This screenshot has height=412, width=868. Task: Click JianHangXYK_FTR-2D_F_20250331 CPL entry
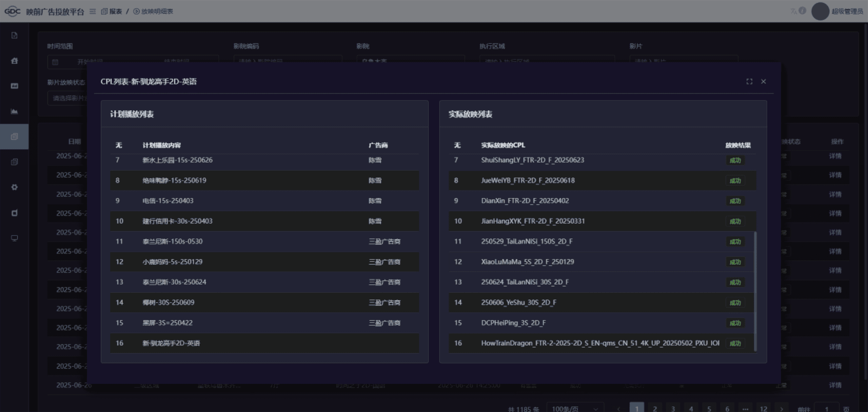[533, 221]
